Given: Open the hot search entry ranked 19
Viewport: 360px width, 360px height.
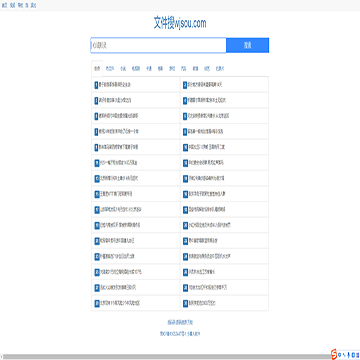Looking at the screenshot, I should click(120, 225).
